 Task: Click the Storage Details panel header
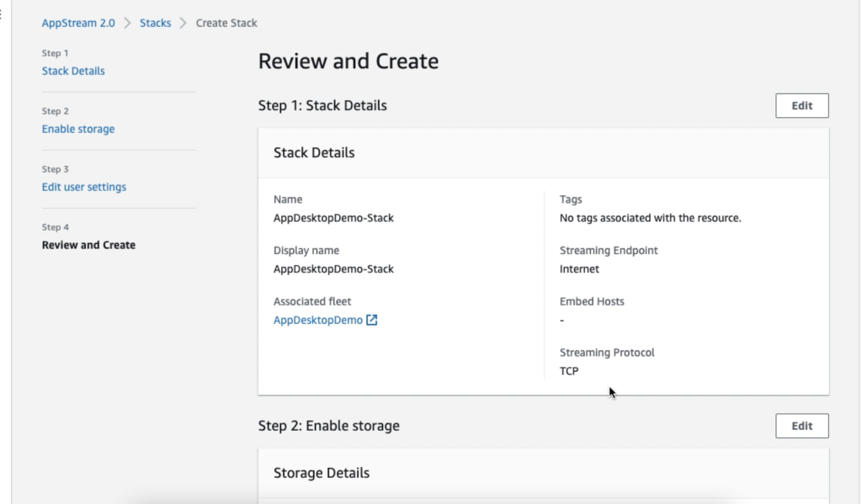[321, 473]
